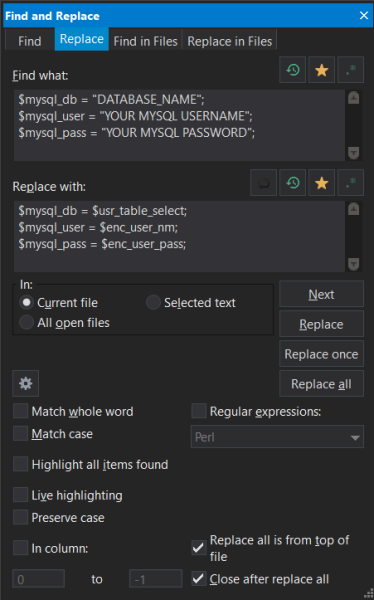Viewport: 374px width, 600px height.
Task: Click the column end field showing -1
Action: pos(155,578)
